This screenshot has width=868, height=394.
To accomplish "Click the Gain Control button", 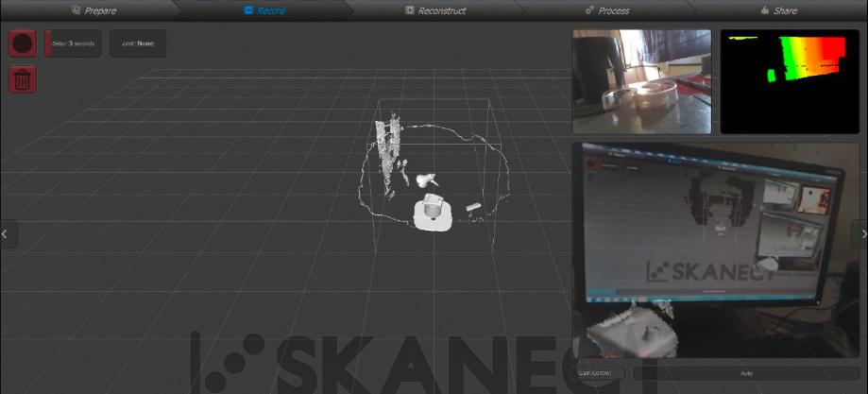I will (598, 373).
